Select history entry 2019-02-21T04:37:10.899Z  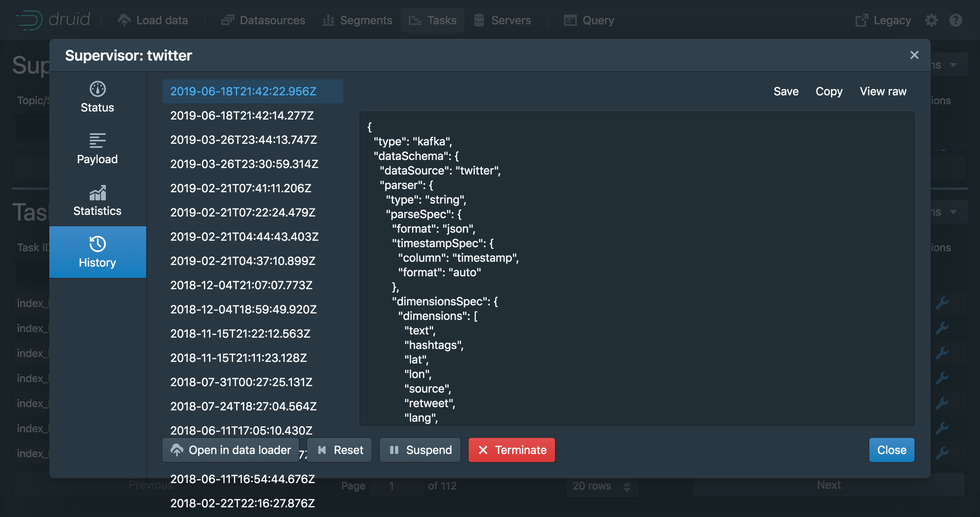pyautogui.click(x=252, y=261)
